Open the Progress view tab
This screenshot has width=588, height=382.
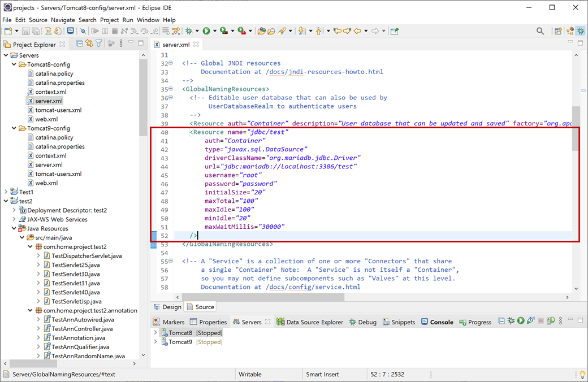(x=475, y=322)
